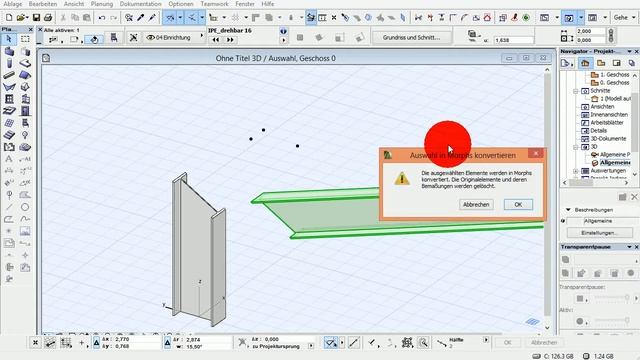Expand the Auswertungen tree node

(x=576, y=171)
